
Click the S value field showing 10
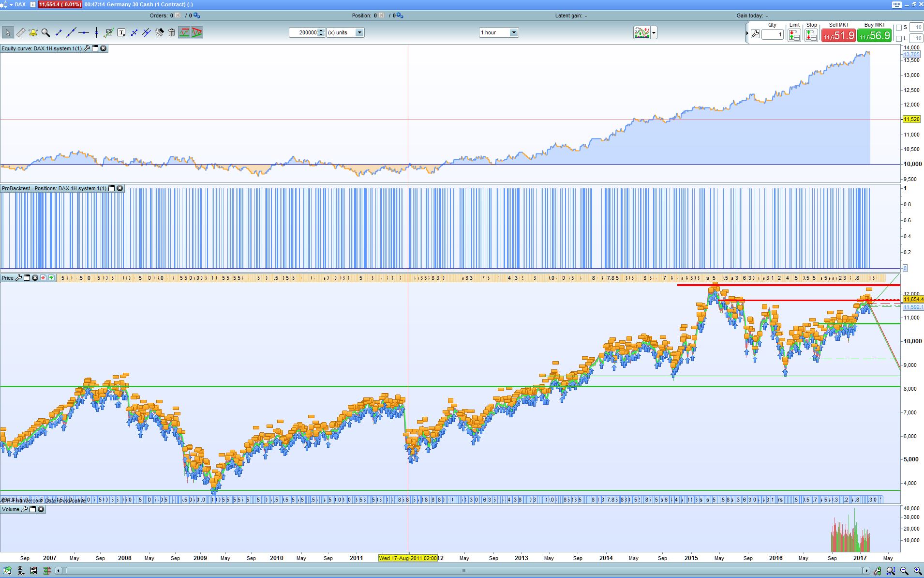[916, 28]
